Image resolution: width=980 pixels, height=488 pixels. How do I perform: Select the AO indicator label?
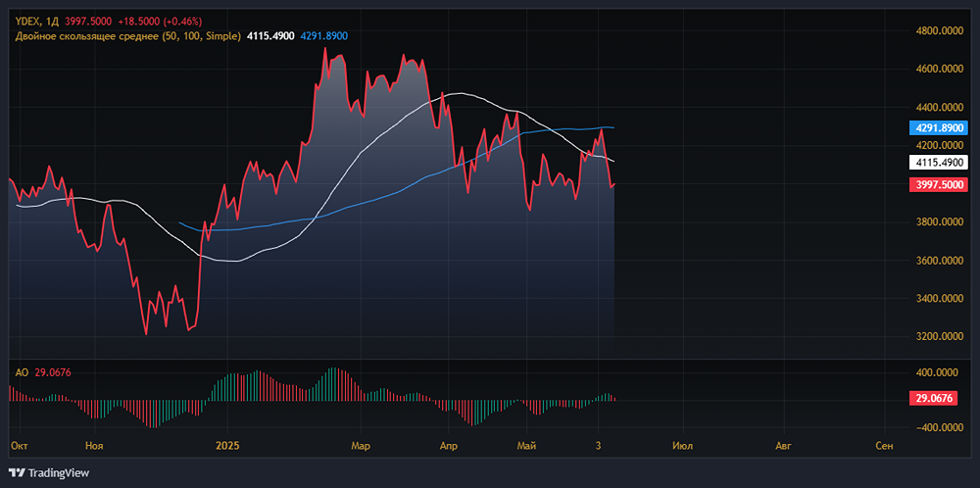pyautogui.click(x=22, y=373)
